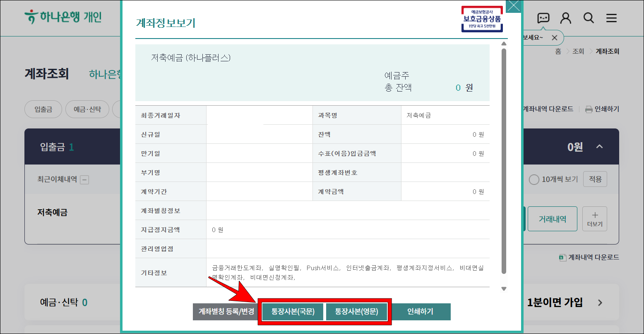Expand more options with the 더보기 plus

[594, 218]
